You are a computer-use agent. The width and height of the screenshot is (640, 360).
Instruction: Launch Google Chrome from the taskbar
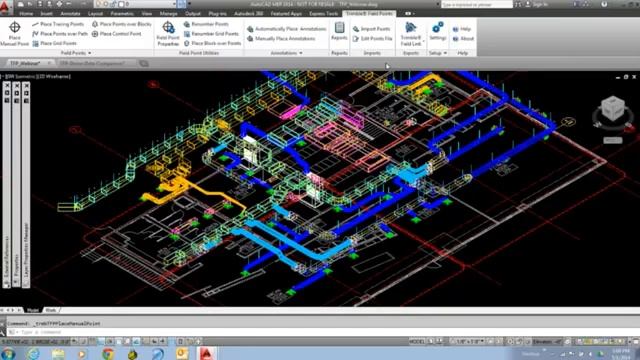pos(108,353)
